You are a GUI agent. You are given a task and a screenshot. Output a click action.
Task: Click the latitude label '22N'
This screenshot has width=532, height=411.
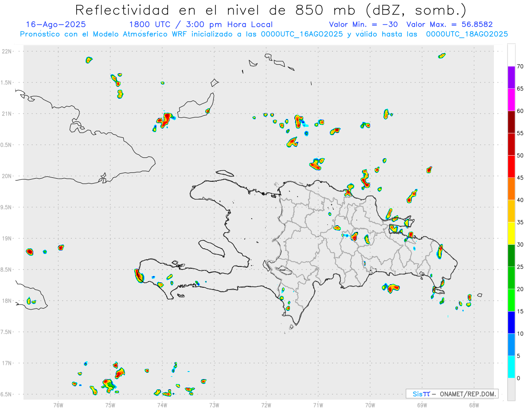pos(7,51)
